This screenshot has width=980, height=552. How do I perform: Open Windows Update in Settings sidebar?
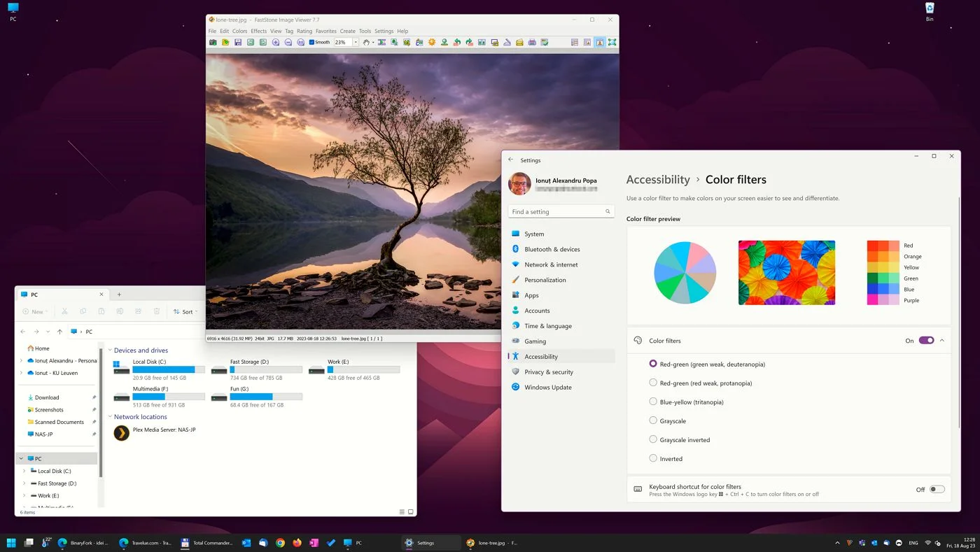pyautogui.click(x=547, y=387)
